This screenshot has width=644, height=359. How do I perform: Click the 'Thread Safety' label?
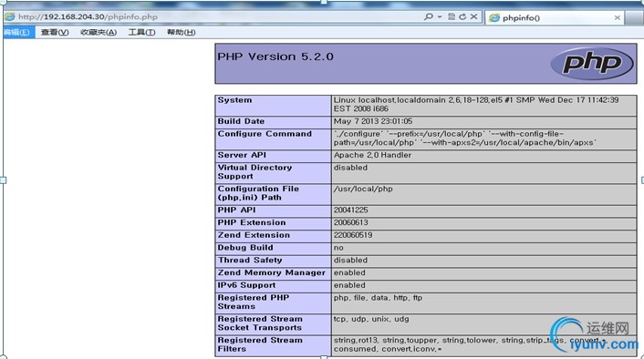[x=250, y=260]
